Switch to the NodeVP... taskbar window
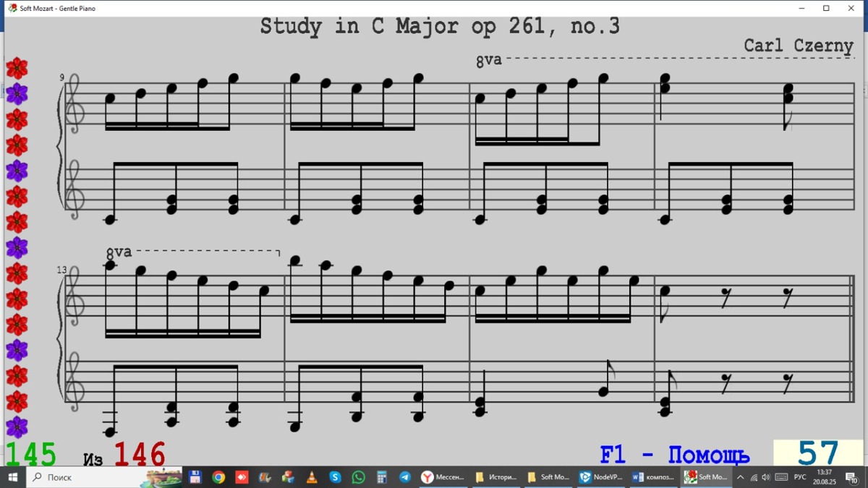 (601, 477)
